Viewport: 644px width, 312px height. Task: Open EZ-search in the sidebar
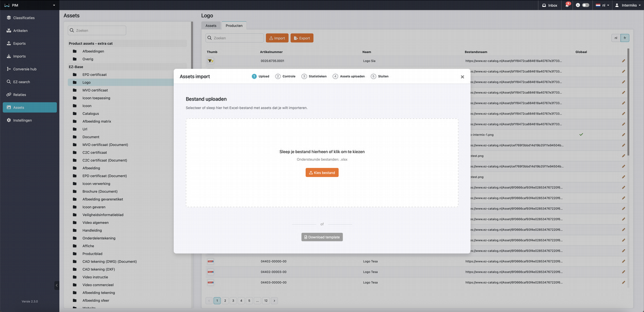click(x=21, y=82)
